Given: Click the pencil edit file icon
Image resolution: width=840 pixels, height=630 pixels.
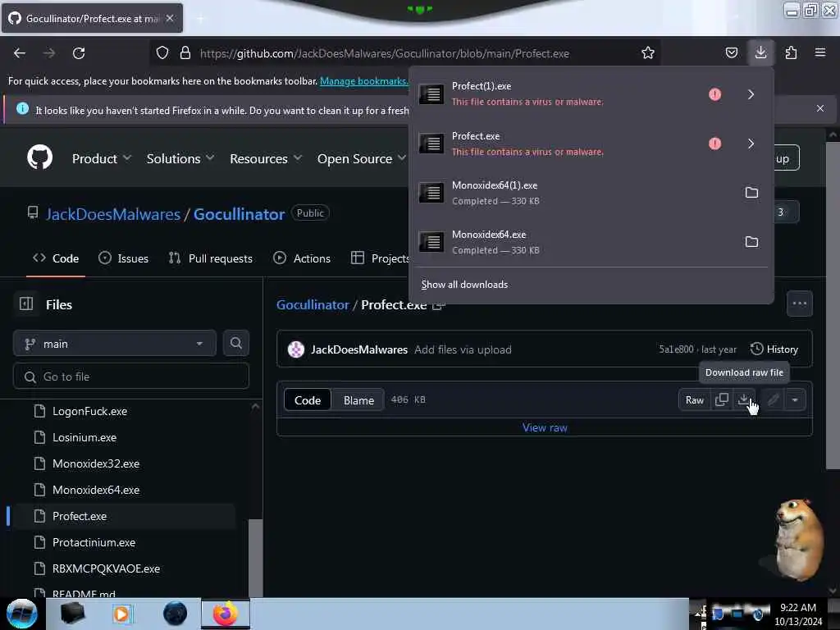Looking at the screenshot, I should [773, 399].
